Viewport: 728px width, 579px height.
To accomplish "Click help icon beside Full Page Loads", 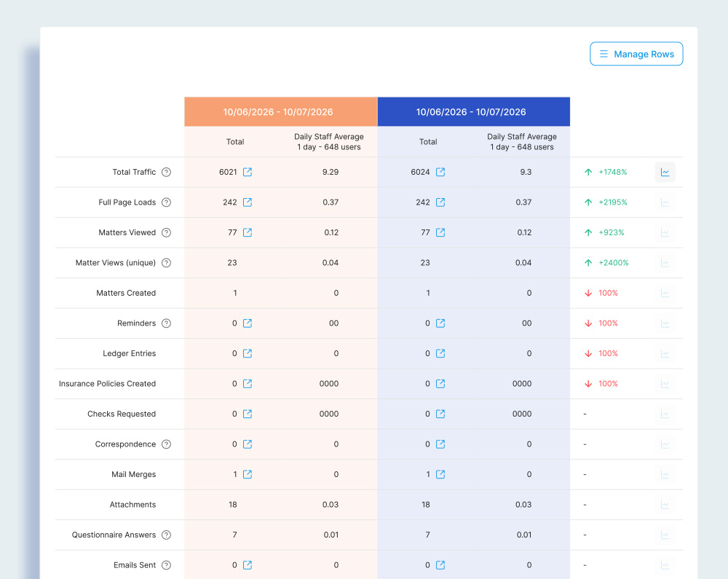I will [166, 202].
